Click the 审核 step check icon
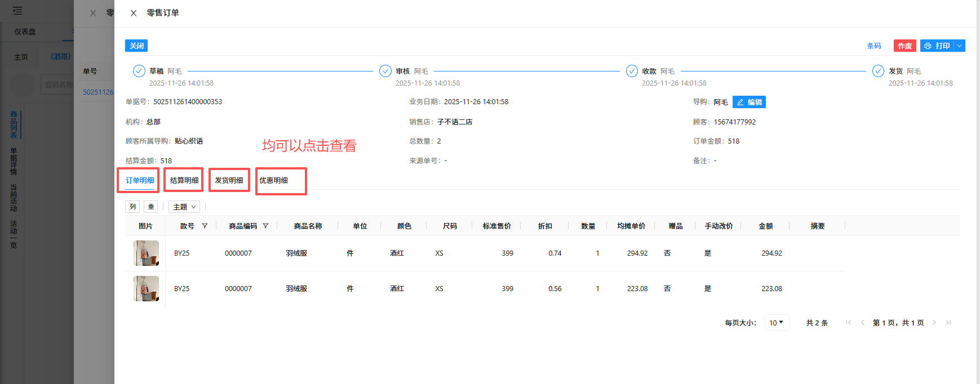Image resolution: width=980 pixels, height=384 pixels. click(385, 71)
